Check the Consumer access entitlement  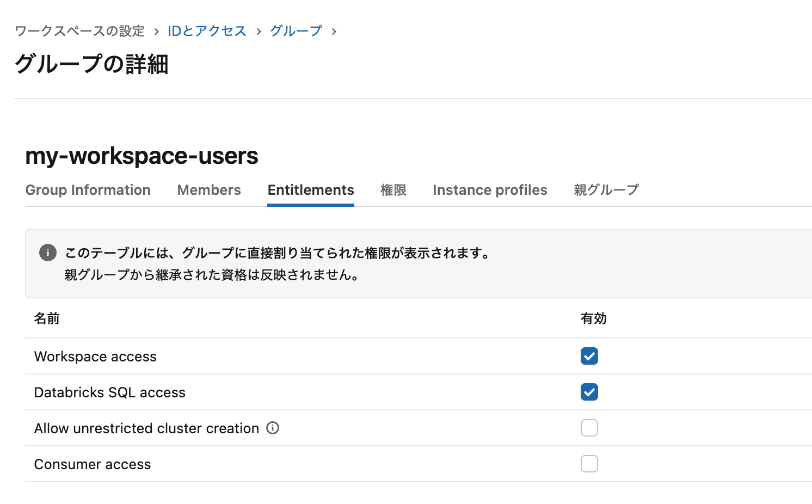tap(589, 464)
